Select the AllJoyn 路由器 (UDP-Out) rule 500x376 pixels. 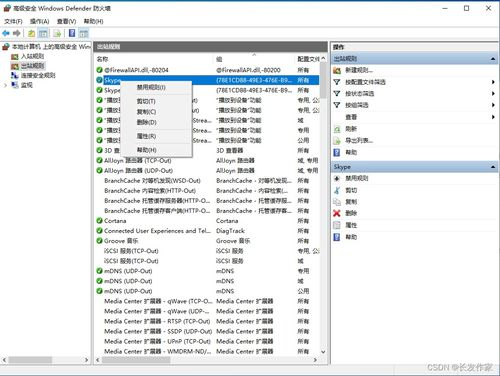point(138,170)
